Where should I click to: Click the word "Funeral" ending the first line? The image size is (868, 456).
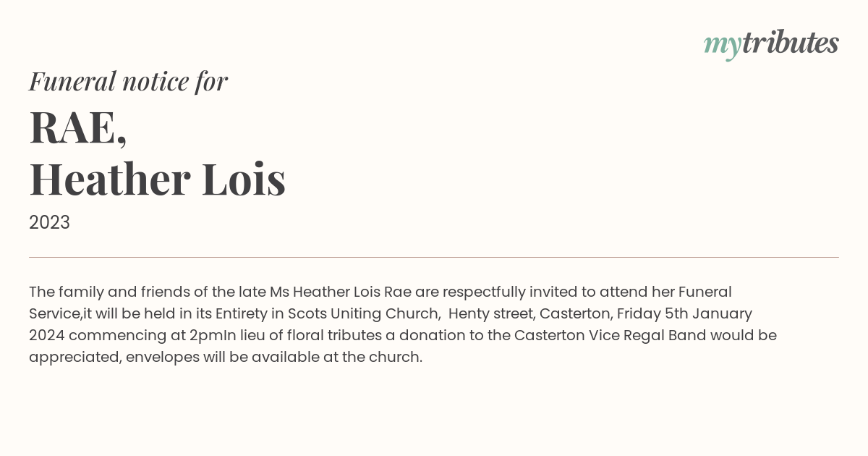coord(705,292)
